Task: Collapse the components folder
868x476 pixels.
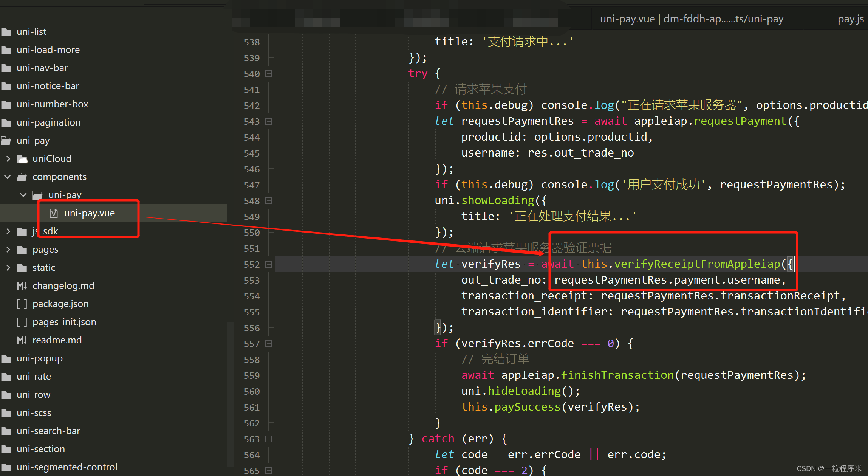Action: coord(8,177)
